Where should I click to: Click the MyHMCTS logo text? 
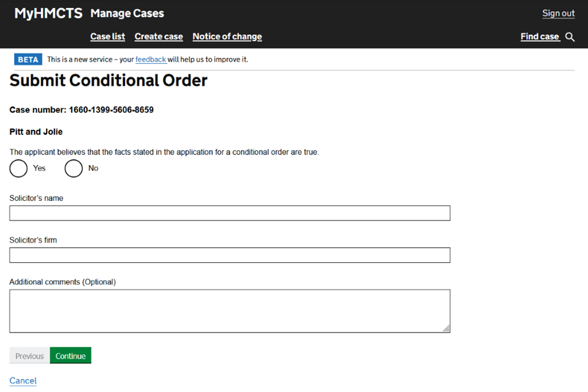click(48, 13)
